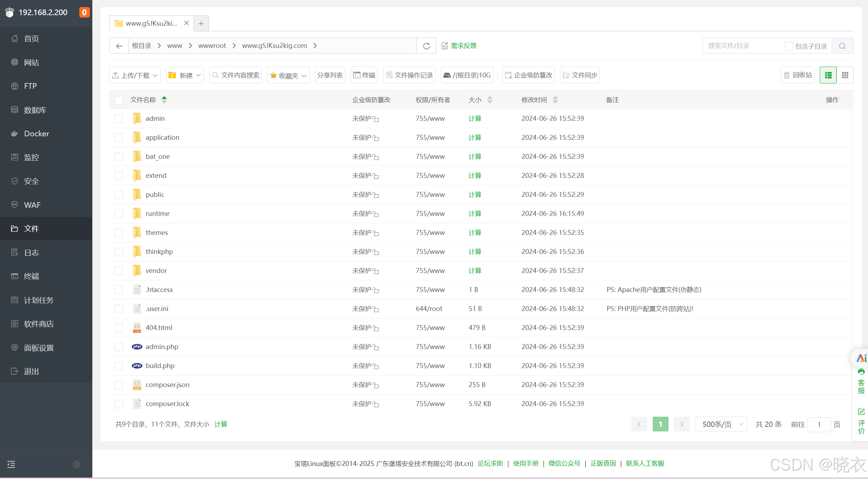Enable 包含子目录 include subdirectories checkbox
This screenshot has height=479, width=868.
[789, 46]
